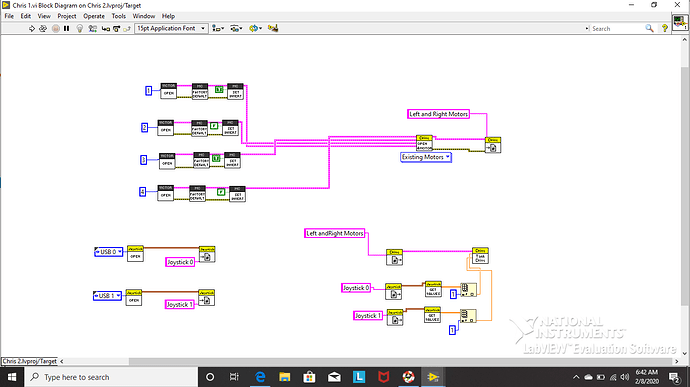Open the Reorder dropdown in toolbar
Screen dimensions: 690x387
coord(255,28)
